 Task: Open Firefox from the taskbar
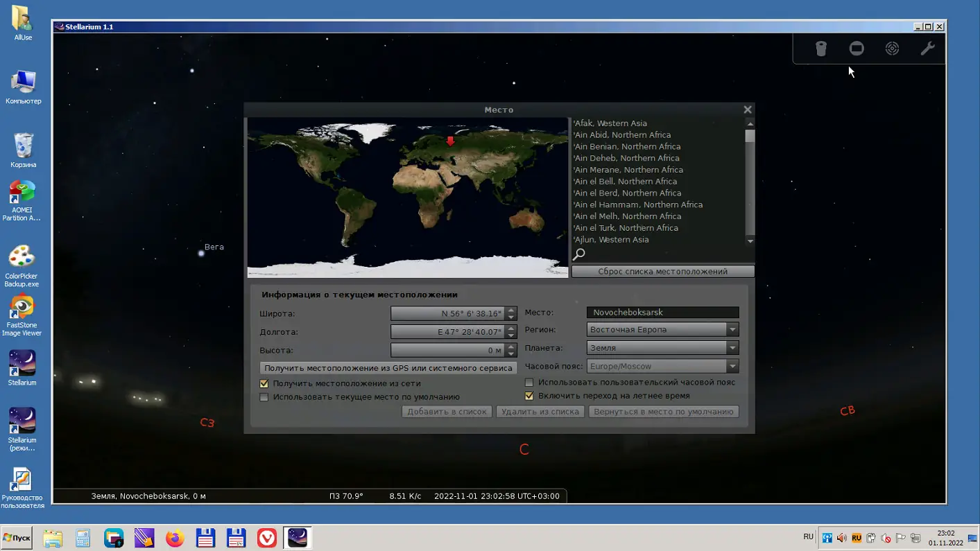click(175, 538)
